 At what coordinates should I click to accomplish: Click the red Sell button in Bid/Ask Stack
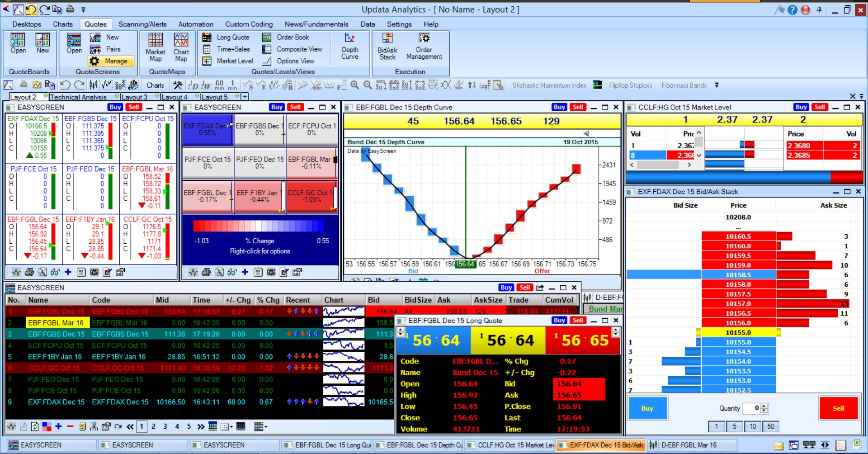[839, 408]
